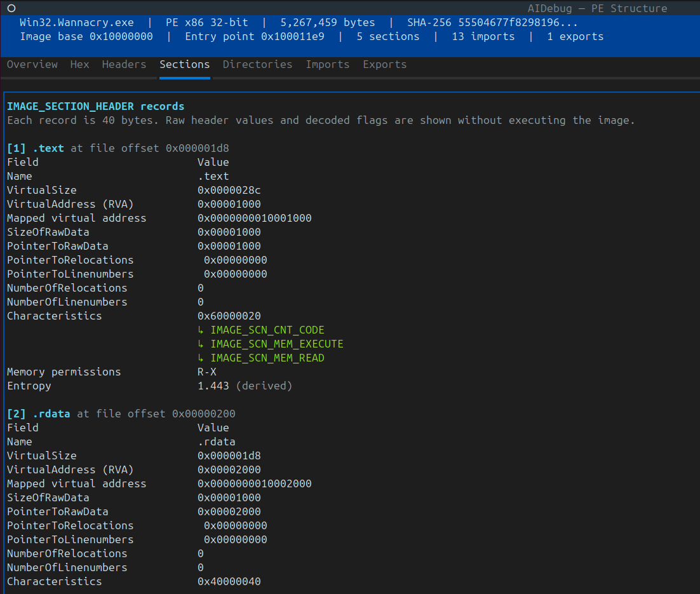
Task: Click the Memory permissions value R-X
Action: coord(206,372)
